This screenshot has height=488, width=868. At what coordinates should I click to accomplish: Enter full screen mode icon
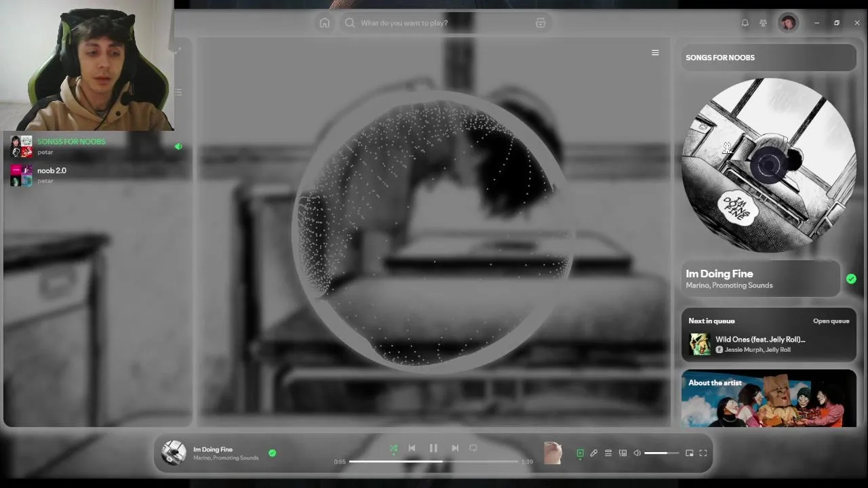(x=703, y=453)
